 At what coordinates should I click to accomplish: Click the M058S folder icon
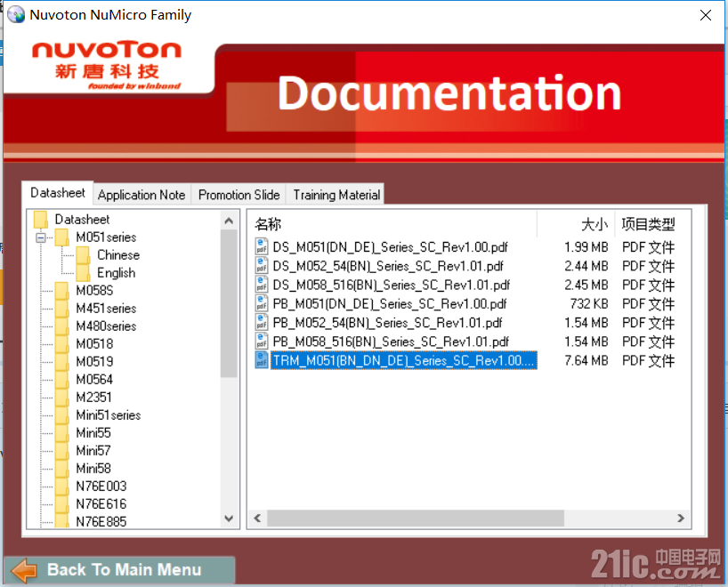tap(61, 291)
